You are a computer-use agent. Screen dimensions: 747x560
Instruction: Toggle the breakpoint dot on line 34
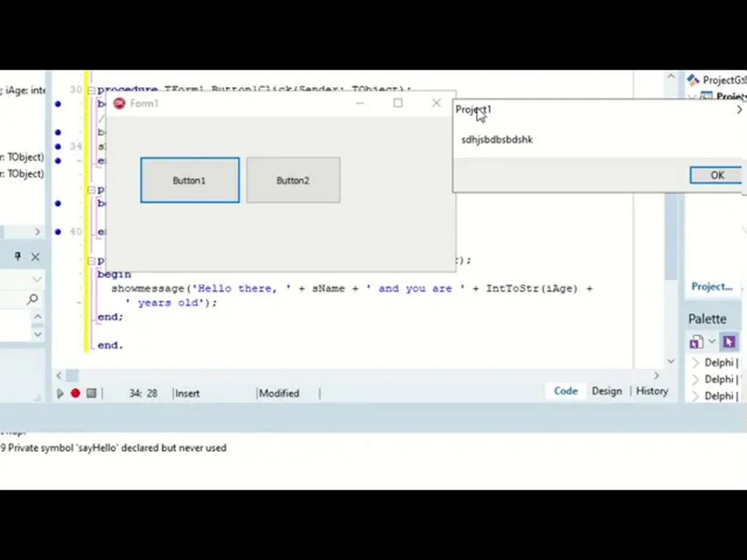click(x=58, y=146)
